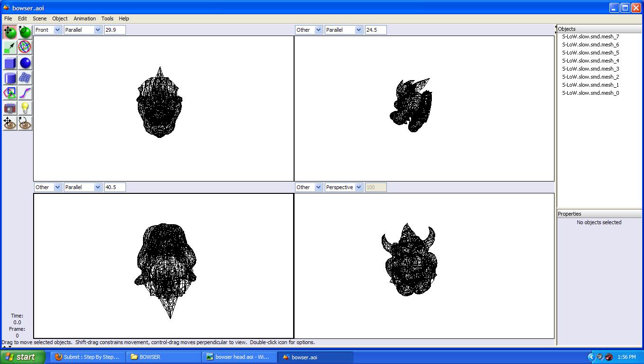Select the Create Cube tool
The width and height of the screenshot is (644, 364).
pos(10,63)
